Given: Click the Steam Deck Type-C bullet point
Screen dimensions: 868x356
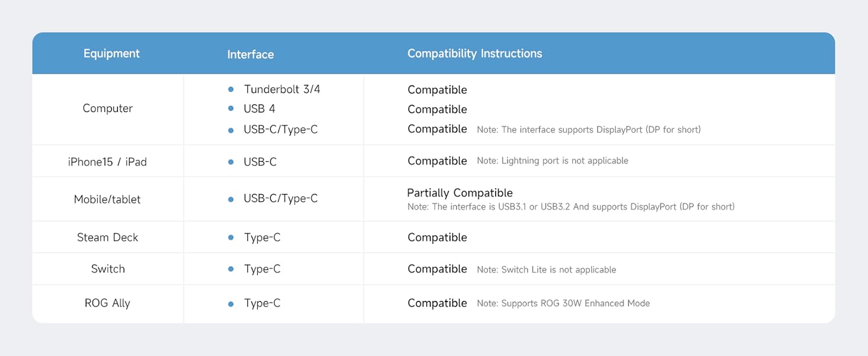Looking at the screenshot, I should [231, 237].
